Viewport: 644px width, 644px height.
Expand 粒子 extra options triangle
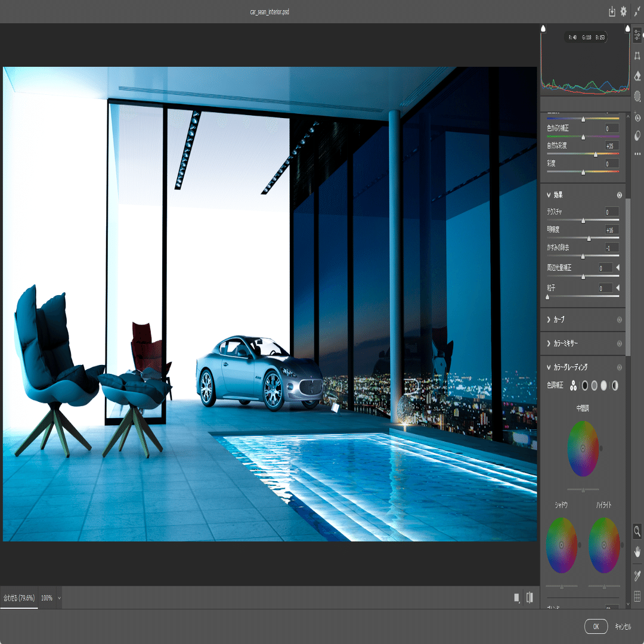(618, 288)
